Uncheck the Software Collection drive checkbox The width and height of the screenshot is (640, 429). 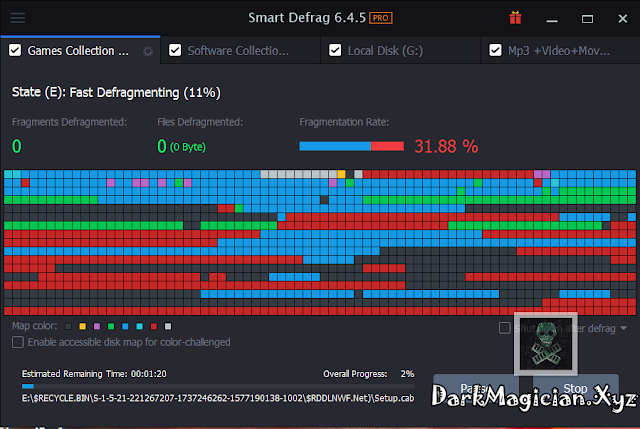click(x=175, y=50)
